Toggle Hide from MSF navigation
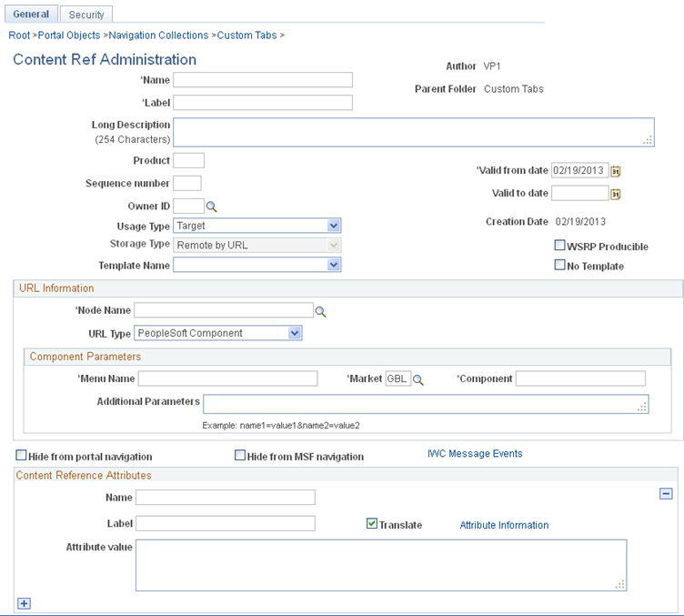The image size is (684, 616). pyautogui.click(x=240, y=456)
